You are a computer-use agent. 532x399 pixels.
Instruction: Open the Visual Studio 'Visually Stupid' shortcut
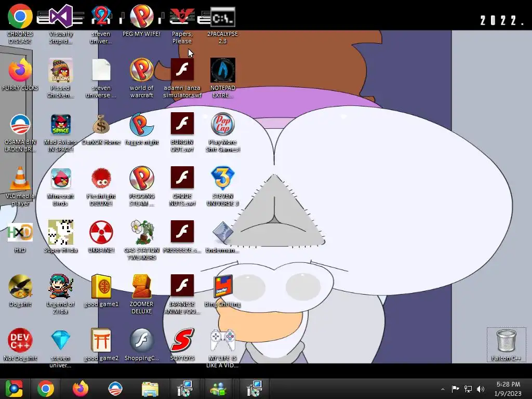61,16
